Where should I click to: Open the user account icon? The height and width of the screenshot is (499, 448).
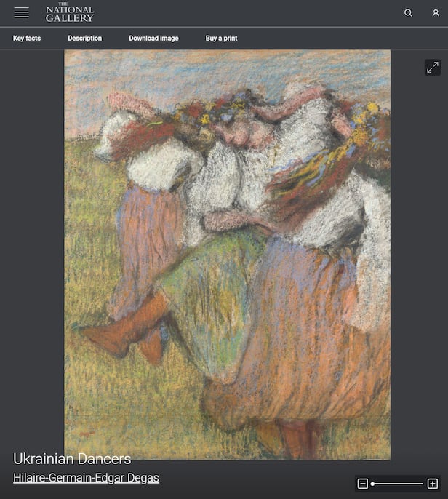(436, 13)
